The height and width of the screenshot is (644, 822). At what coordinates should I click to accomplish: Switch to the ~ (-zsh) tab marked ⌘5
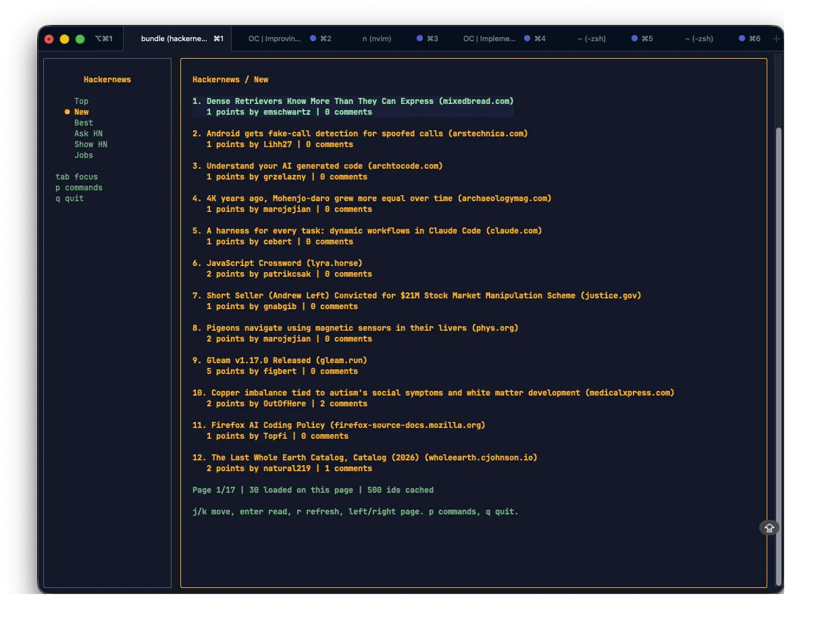tap(607, 38)
